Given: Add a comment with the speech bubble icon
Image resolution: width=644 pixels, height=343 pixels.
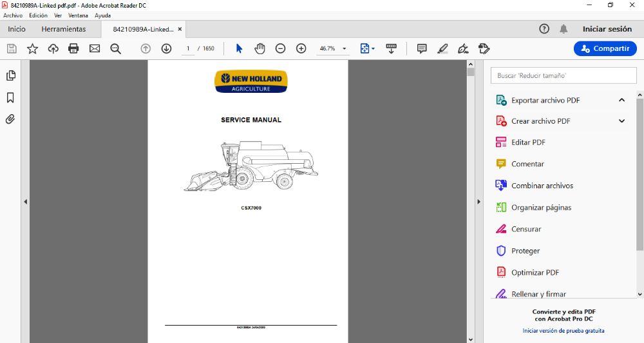Looking at the screenshot, I should 422,48.
